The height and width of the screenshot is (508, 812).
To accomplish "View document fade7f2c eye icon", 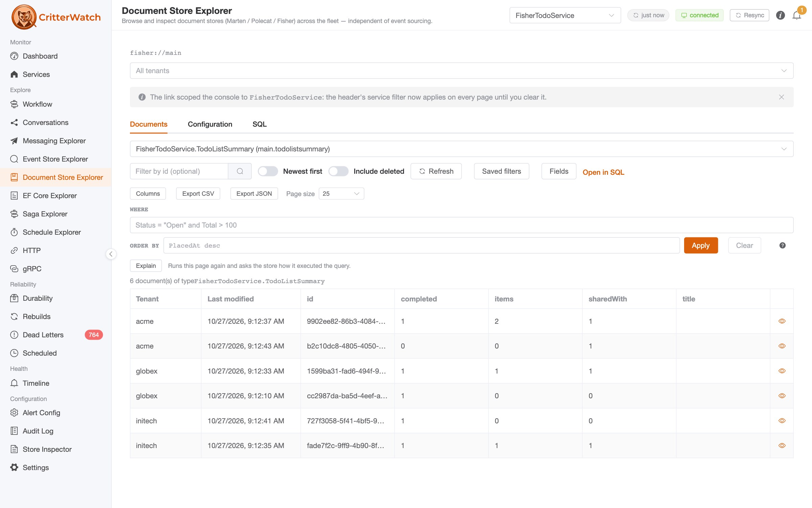I will [x=782, y=445].
